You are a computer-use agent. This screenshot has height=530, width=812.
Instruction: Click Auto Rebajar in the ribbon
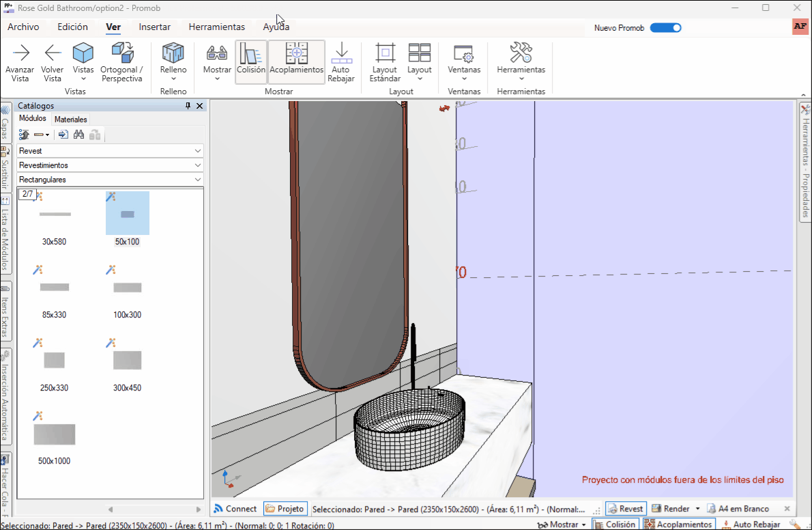340,62
